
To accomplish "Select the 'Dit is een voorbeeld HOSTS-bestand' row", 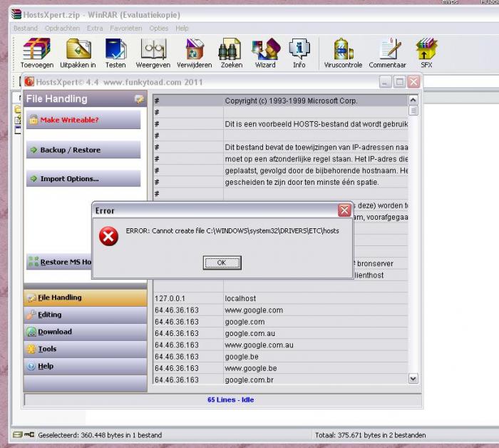I will [281, 124].
